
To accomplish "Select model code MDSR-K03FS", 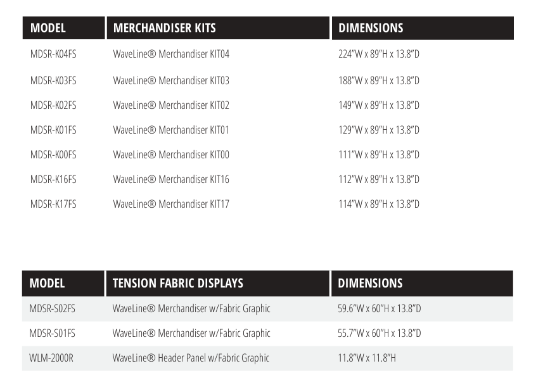I will (53, 80).
